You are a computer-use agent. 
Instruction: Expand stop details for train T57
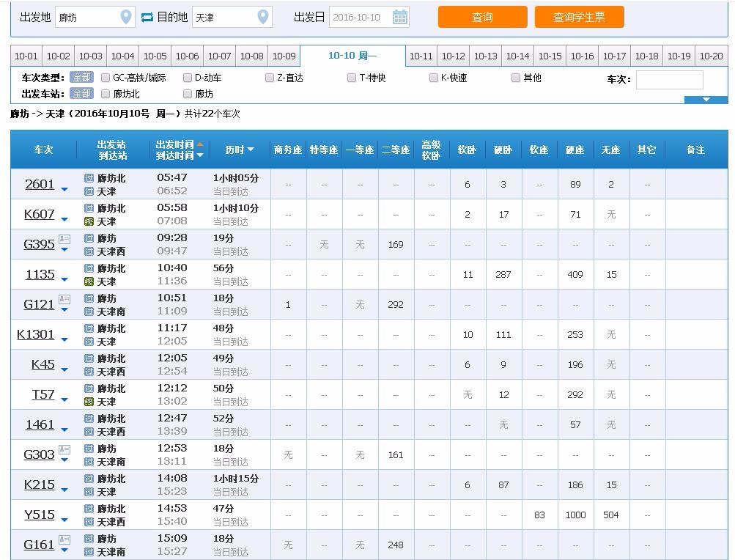pos(64,399)
